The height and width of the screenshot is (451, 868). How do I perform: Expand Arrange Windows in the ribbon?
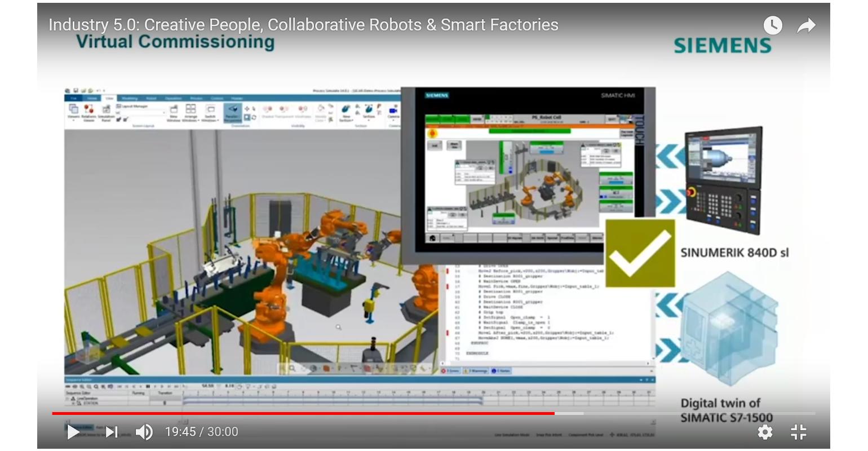191,113
